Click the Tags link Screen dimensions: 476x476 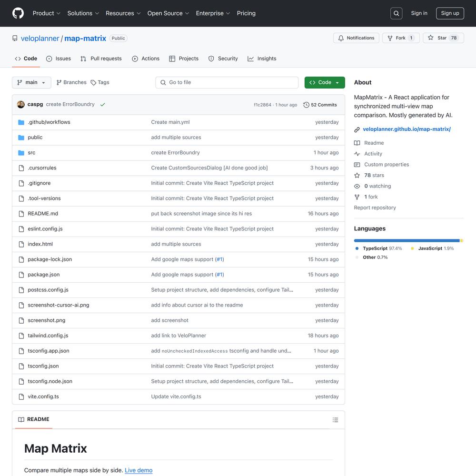point(100,82)
